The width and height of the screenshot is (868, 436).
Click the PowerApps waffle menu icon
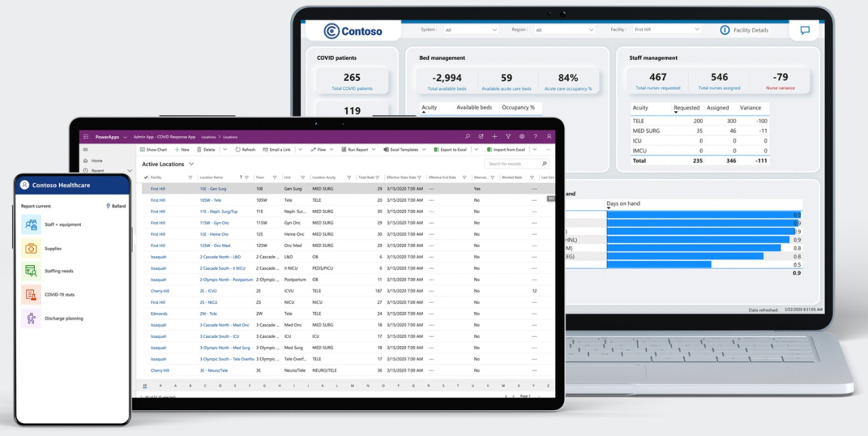(x=85, y=137)
